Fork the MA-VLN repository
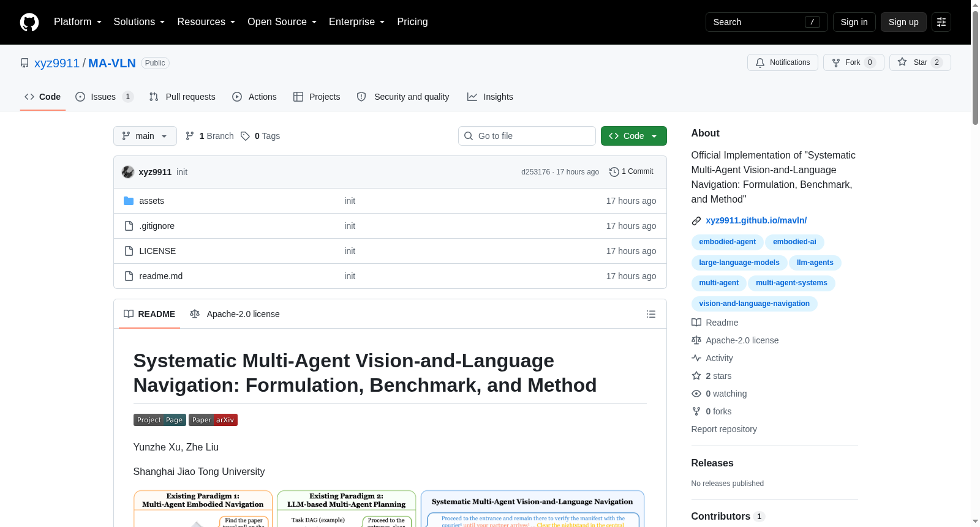This screenshot has width=980, height=527. point(854,62)
